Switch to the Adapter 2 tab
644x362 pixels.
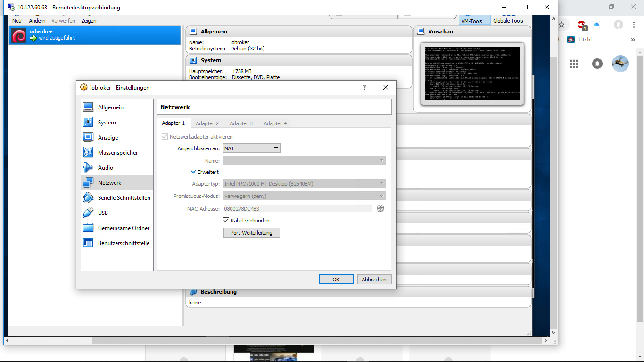[x=207, y=123]
